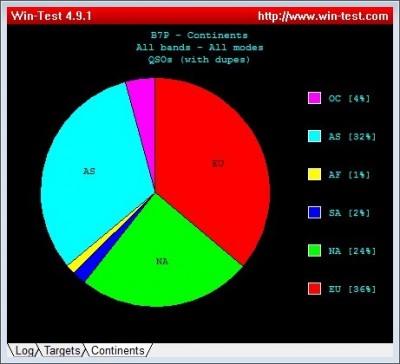Click the Win-Test 4.9.1 title text
Screen dimensions: 400x364
51,16
